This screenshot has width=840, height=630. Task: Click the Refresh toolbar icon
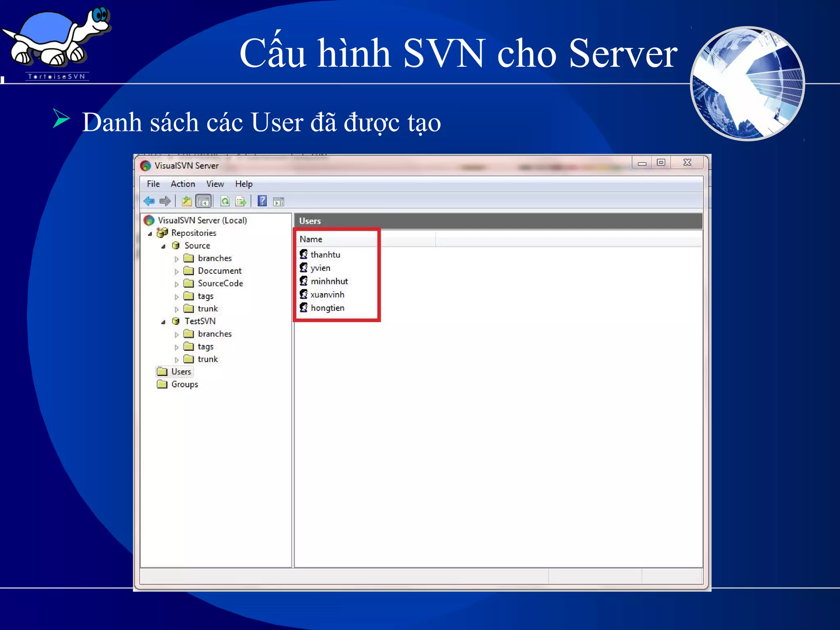tap(225, 201)
